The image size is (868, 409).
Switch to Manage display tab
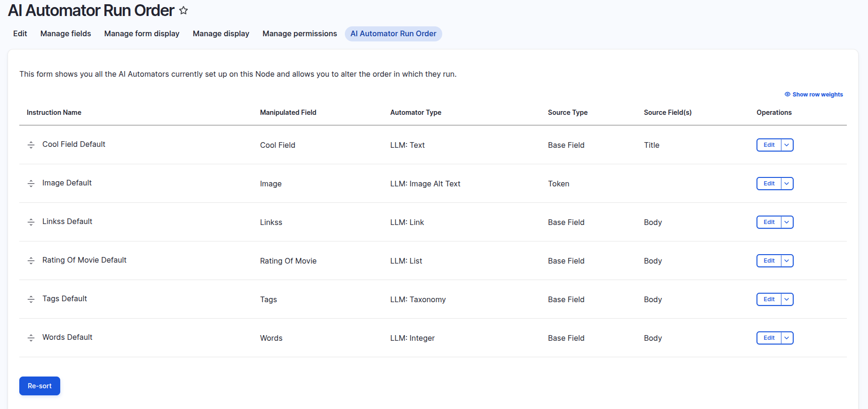coord(221,34)
